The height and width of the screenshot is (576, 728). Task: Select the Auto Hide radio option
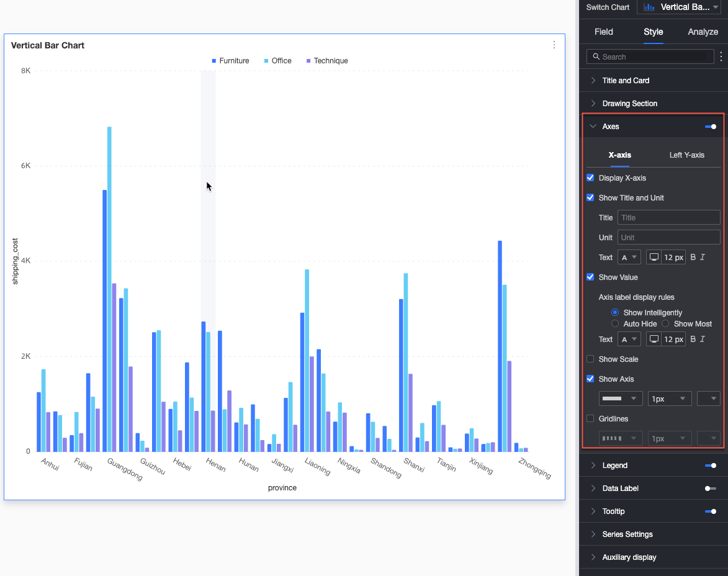[x=615, y=324]
